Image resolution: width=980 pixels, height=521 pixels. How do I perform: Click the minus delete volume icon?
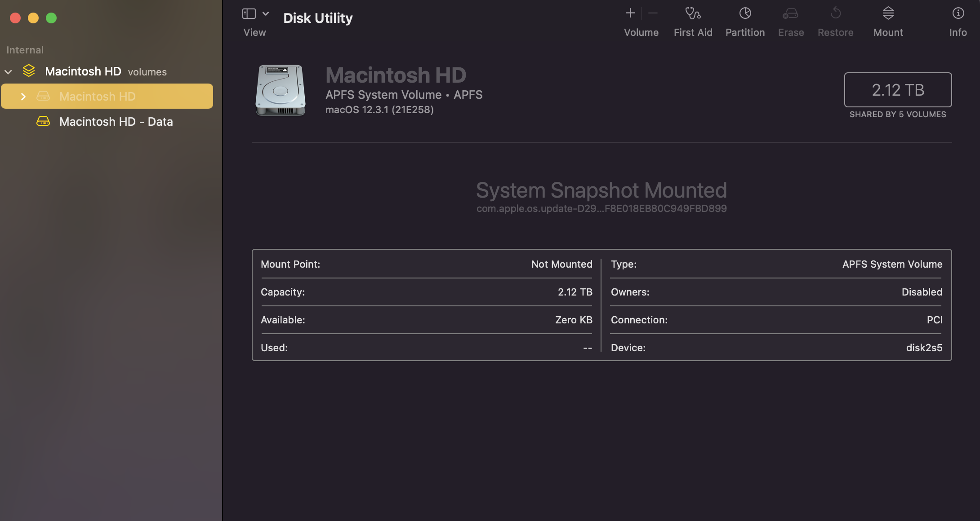(653, 13)
